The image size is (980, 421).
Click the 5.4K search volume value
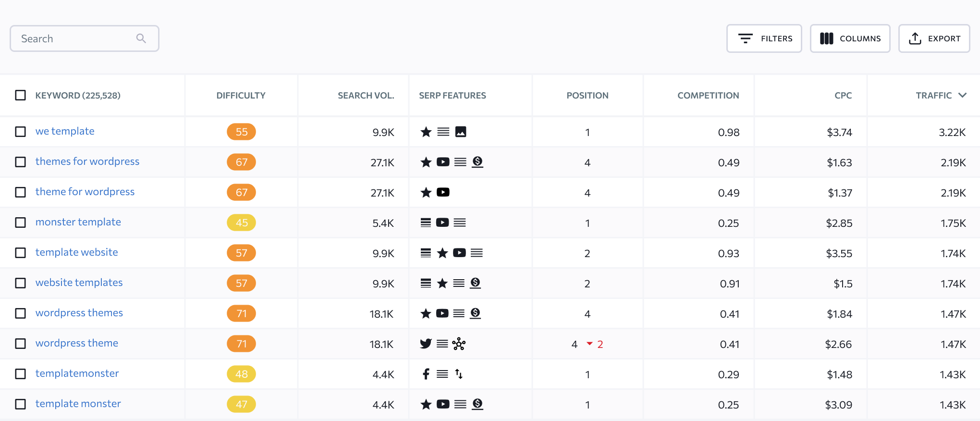[383, 223]
